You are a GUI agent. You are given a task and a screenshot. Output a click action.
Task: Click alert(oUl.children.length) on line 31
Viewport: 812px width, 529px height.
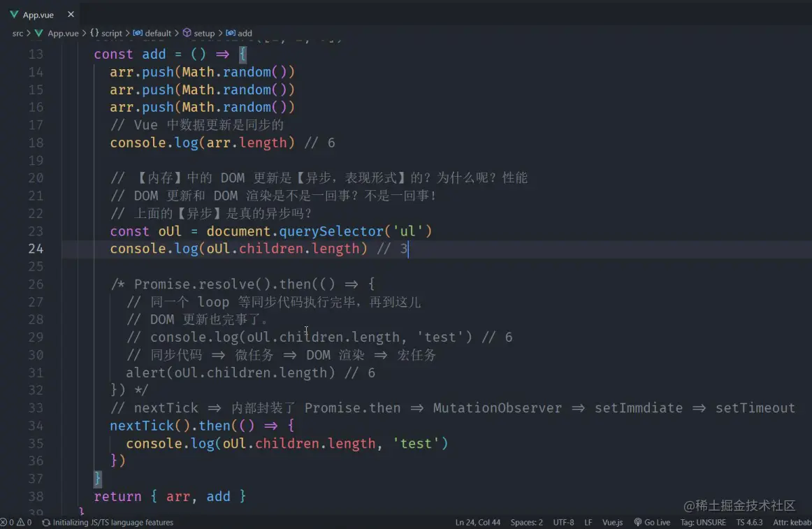pyautogui.click(x=231, y=373)
